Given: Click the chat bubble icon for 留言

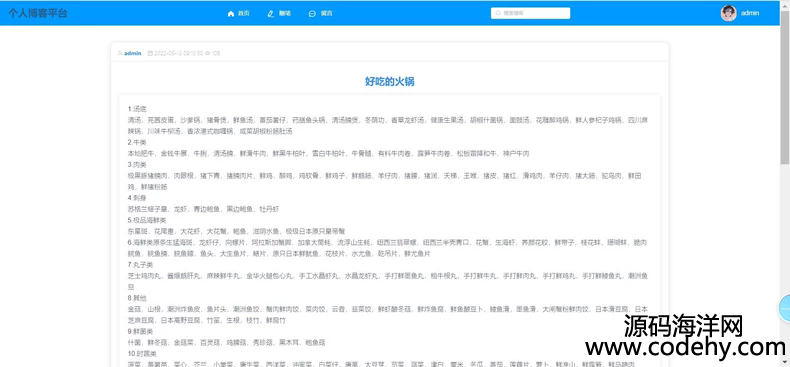Looking at the screenshot, I should click(312, 14).
